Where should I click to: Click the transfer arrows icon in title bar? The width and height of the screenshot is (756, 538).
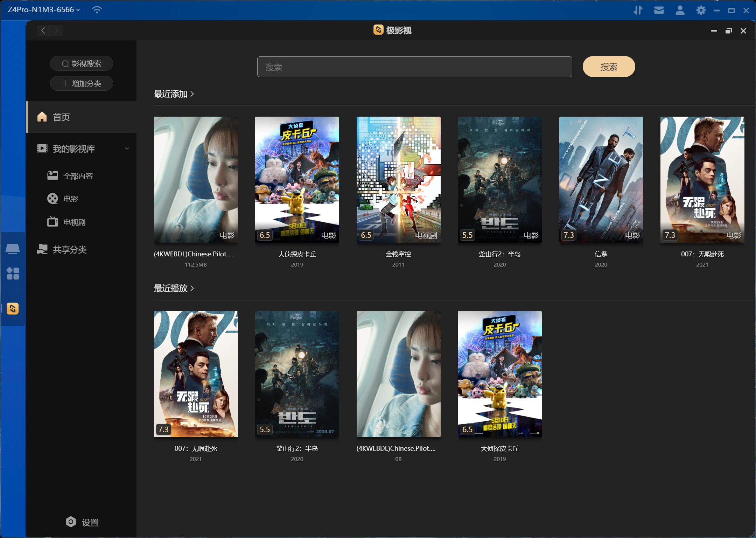pos(638,10)
